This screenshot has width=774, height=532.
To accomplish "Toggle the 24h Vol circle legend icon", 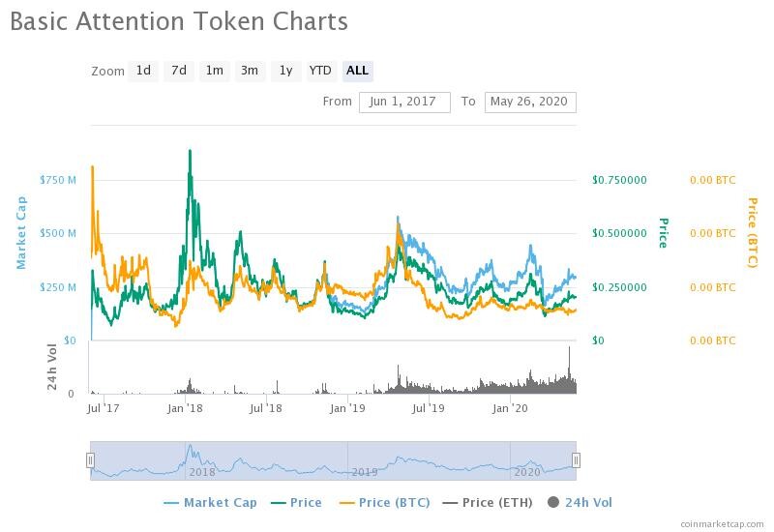I will tap(553, 502).
